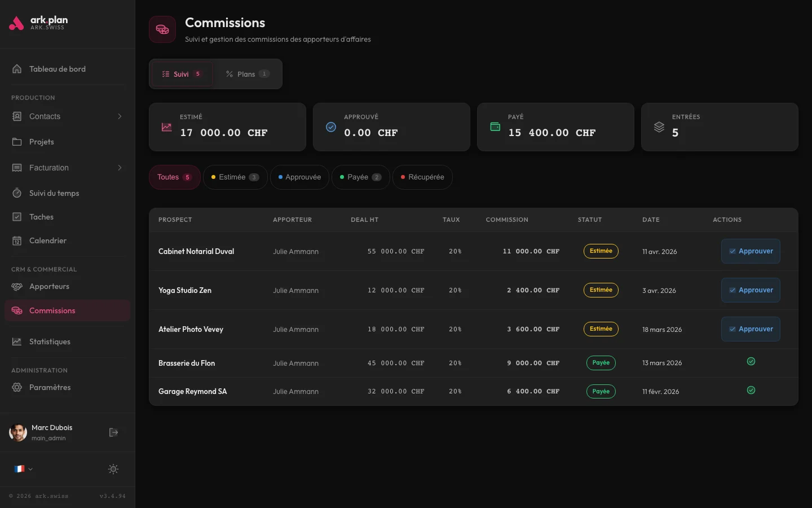
Task: Click the Suivi du temps clock icon
Action: 17,193
